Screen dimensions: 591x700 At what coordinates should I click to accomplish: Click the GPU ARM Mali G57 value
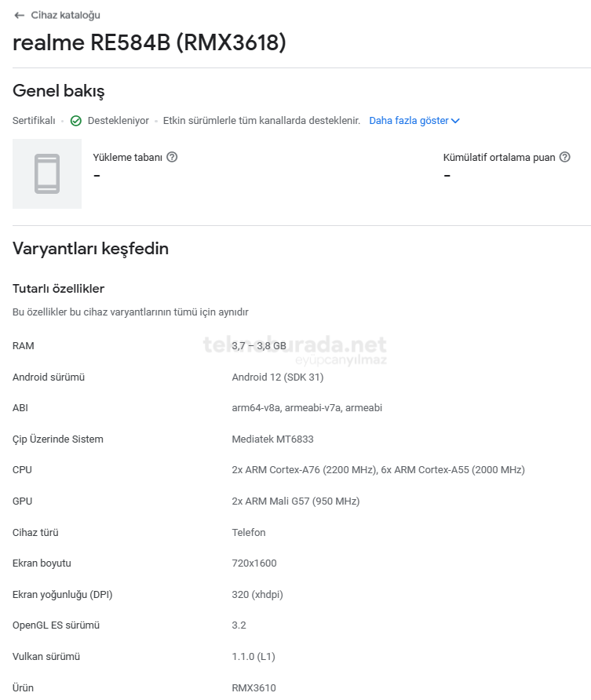295,501
